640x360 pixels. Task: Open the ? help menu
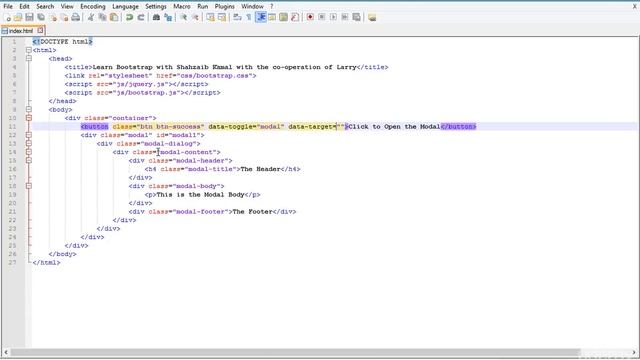click(272, 7)
